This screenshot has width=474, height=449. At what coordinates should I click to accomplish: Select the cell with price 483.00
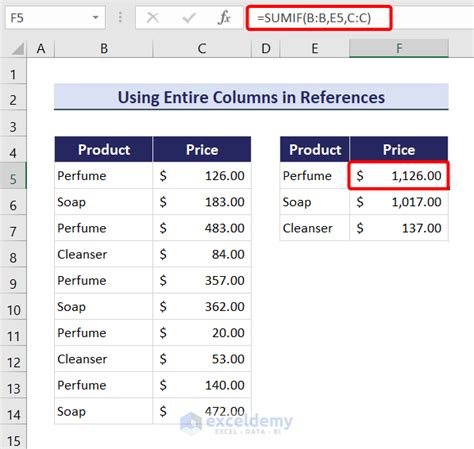(x=202, y=228)
